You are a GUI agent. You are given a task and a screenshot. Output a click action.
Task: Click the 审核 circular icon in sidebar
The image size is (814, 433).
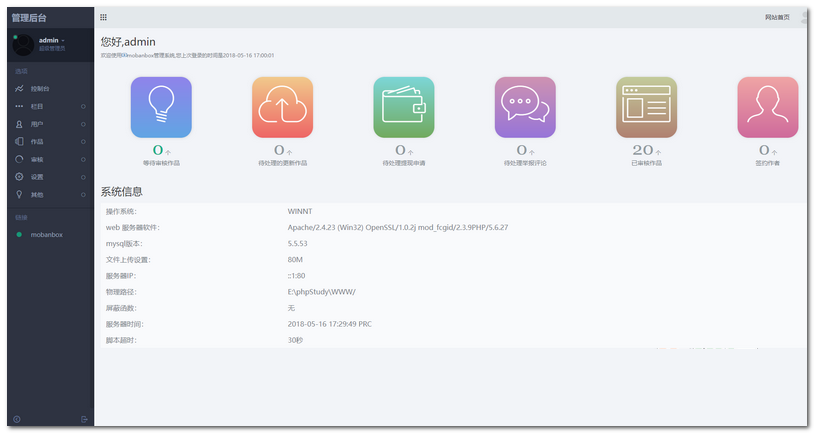pyautogui.click(x=19, y=159)
